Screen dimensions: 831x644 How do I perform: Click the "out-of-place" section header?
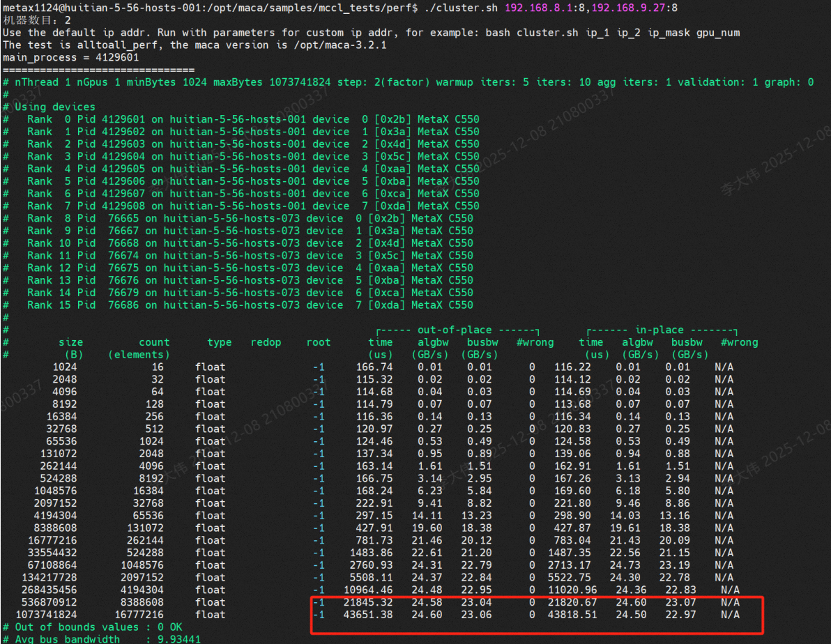(x=455, y=330)
